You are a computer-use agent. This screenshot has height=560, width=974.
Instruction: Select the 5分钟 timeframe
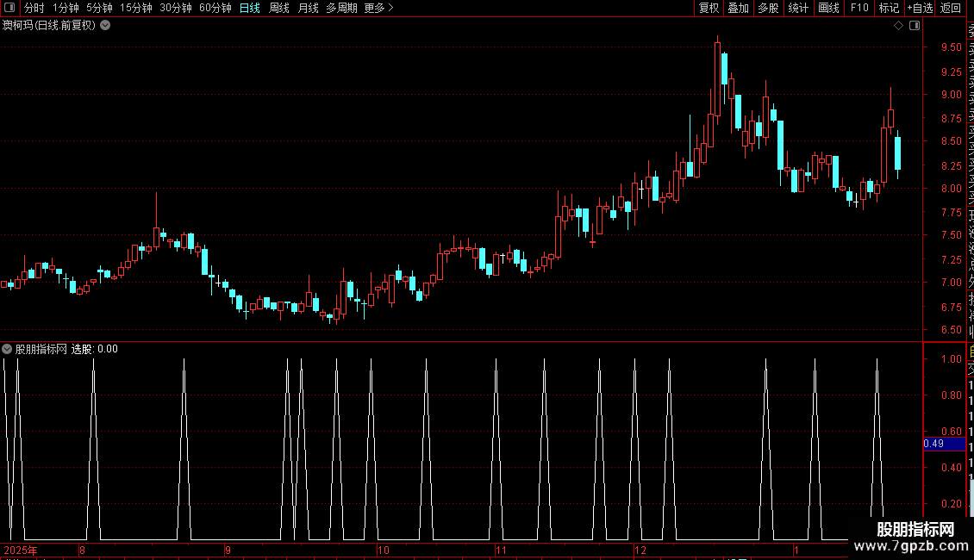click(99, 8)
